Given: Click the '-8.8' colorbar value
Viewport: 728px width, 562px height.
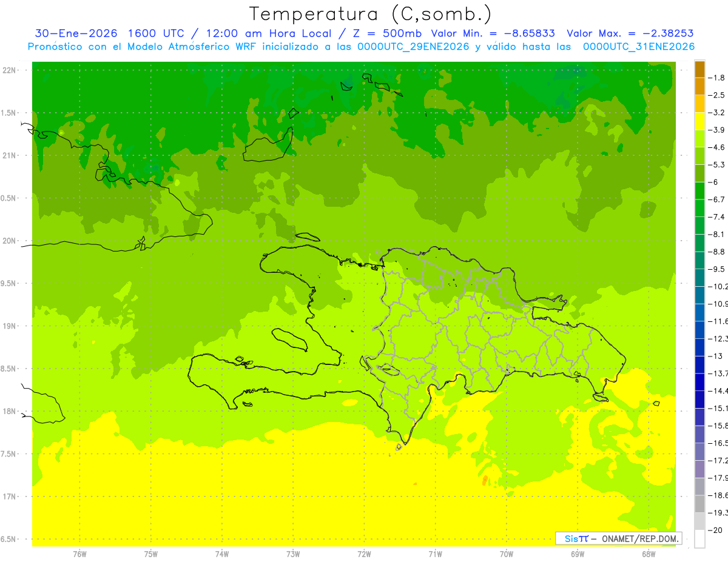Looking at the screenshot, I should point(716,252).
